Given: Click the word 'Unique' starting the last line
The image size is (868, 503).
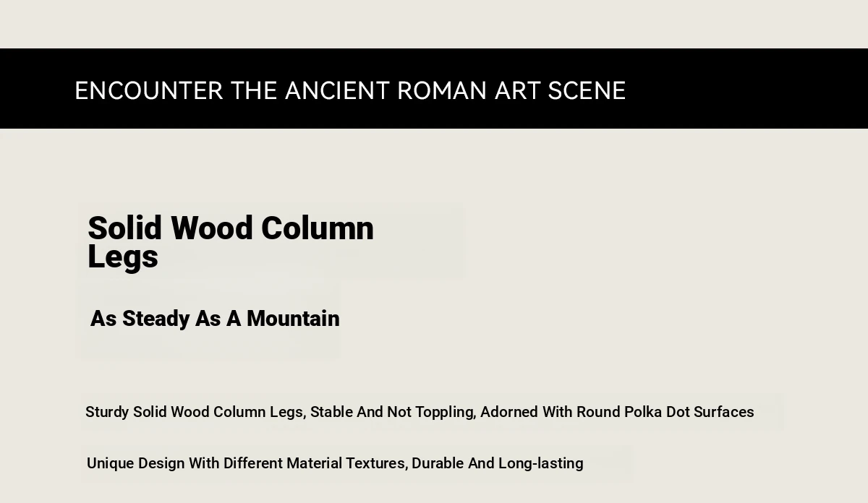Looking at the screenshot, I should point(110,463).
